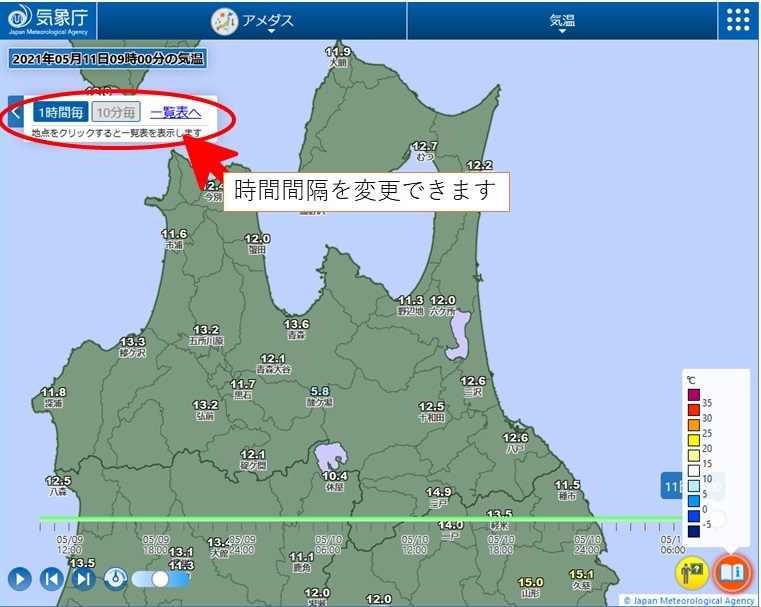Select 六ケ所 station showing 12.0
761x607 pixels.
tap(443, 305)
